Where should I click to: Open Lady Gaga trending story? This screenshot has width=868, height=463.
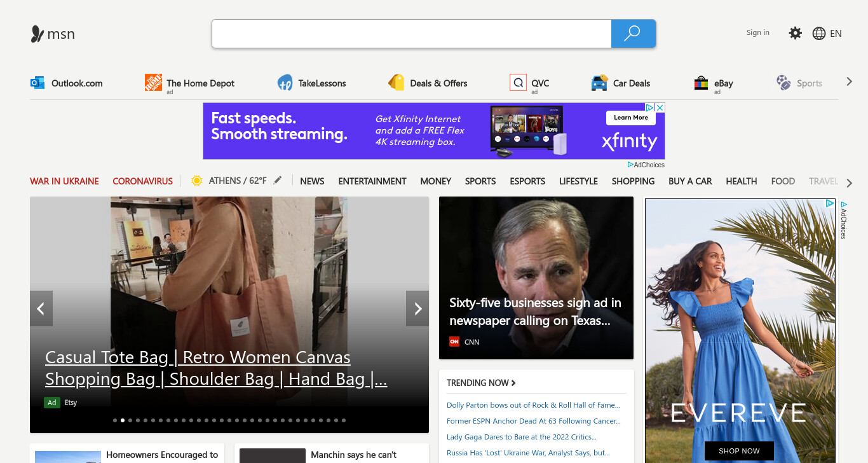pyautogui.click(x=522, y=437)
